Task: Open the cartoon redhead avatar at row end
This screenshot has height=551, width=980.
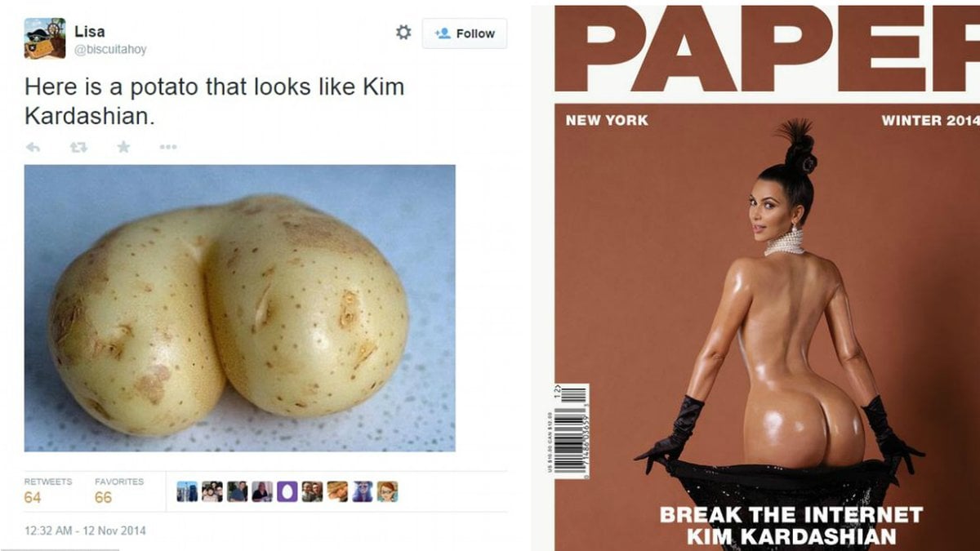Action: [387, 491]
